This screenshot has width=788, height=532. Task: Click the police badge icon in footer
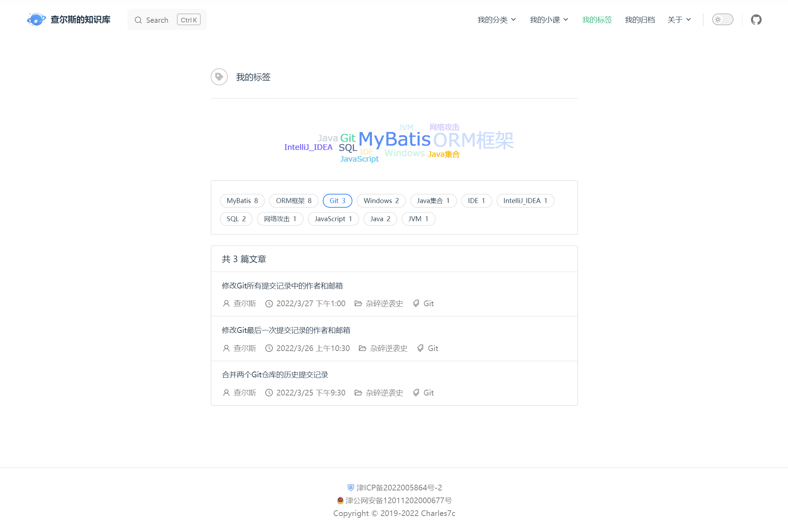pyautogui.click(x=340, y=500)
